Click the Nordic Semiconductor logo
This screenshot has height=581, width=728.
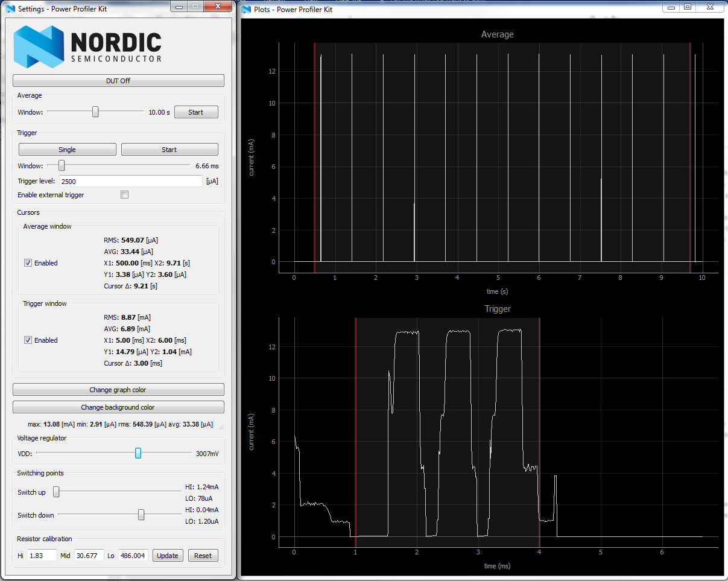click(x=88, y=46)
